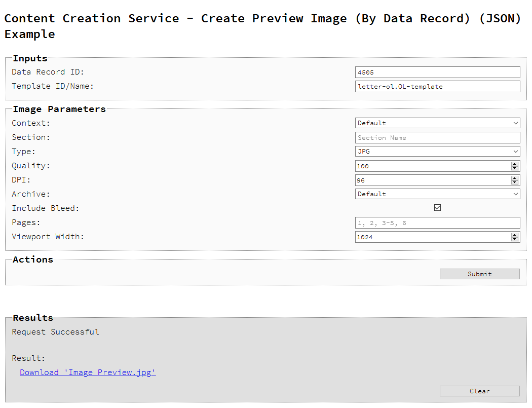Click the 'Data Record ID:' label
The height and width of the screenshot is (408, 532).
(48, 72)
